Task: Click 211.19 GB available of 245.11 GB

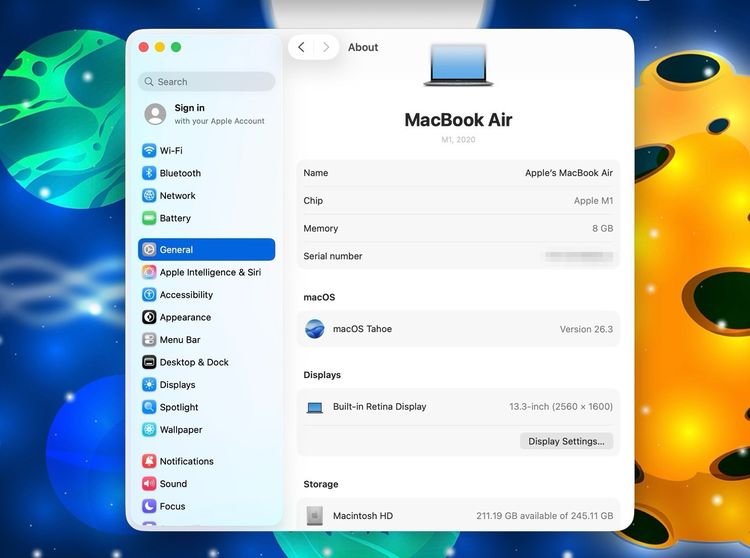Action: [x=544, y=516]
